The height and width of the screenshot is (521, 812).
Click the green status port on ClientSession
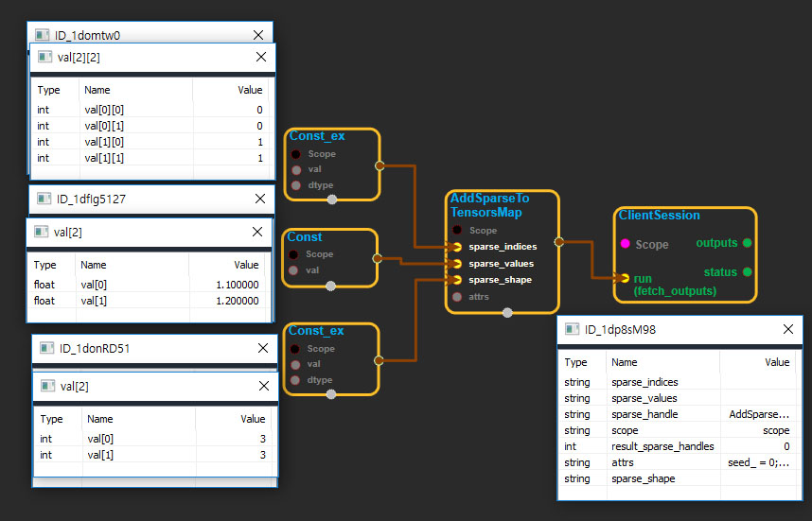pyautogui.click(x=747, y=272)
